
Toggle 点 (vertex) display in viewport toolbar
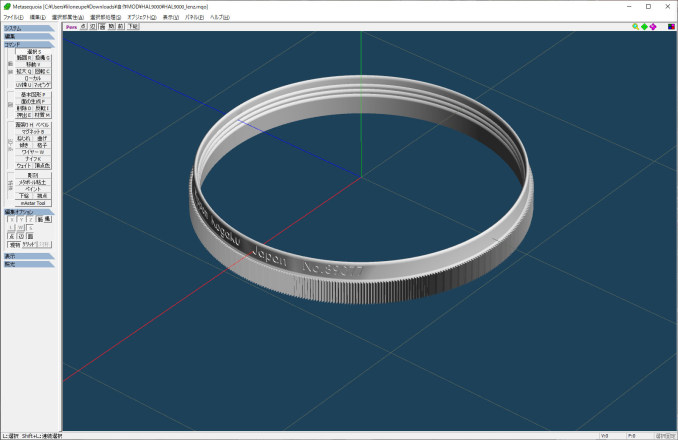point(84,27)
